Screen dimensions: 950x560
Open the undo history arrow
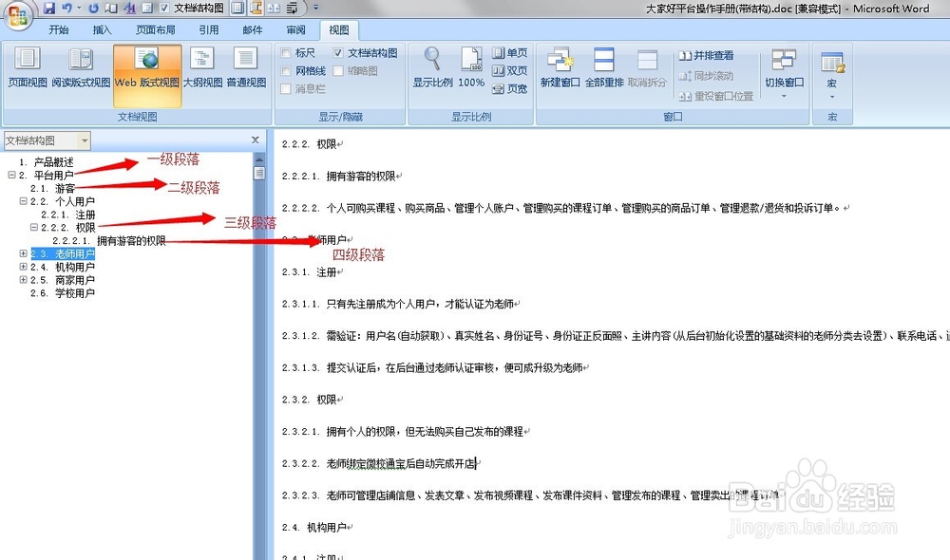(x=79, y=9)
